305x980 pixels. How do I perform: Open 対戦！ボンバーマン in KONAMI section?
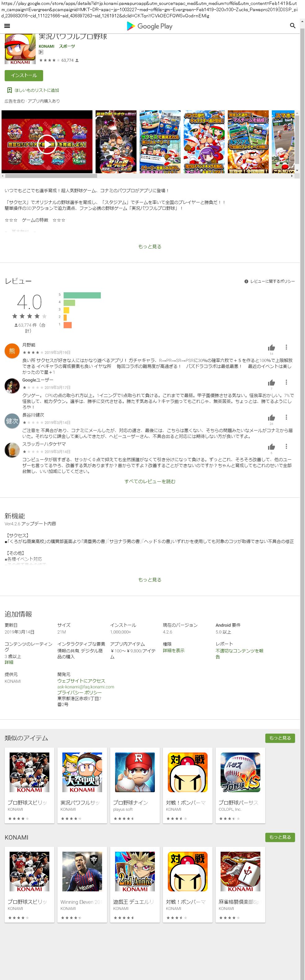(x=188, y=885)
